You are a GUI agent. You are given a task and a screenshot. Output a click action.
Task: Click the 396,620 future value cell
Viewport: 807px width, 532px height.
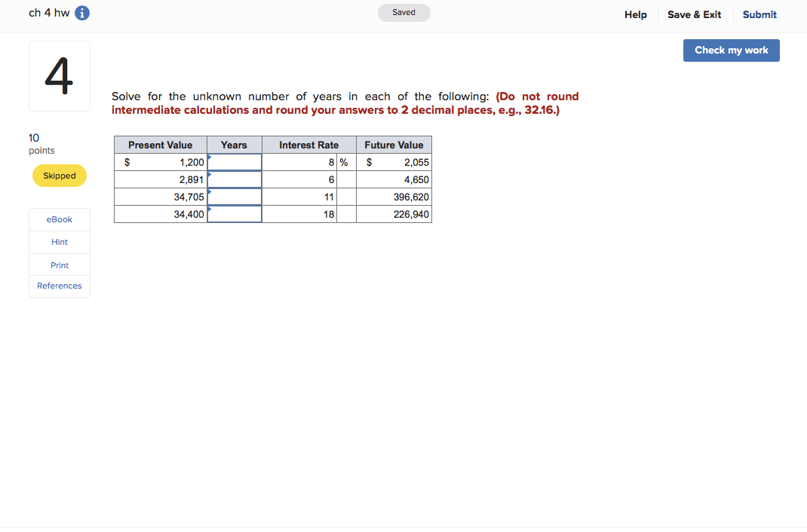coord(394,197)
